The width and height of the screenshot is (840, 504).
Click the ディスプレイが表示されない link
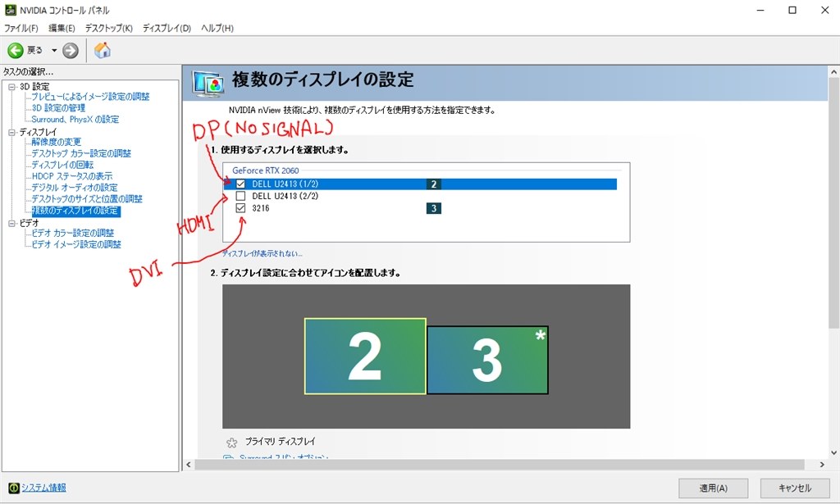coord(262,253)
